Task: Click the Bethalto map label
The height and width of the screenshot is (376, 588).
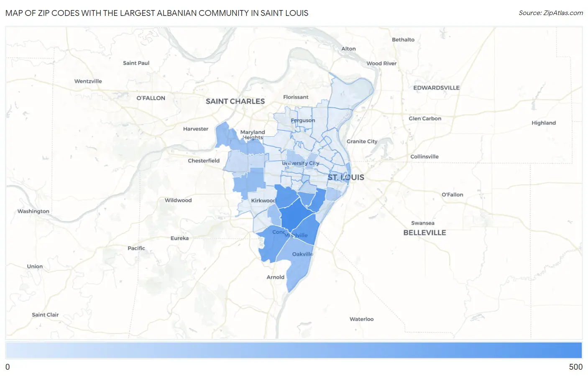Action: pyautogui.click(x=403, y=40)
